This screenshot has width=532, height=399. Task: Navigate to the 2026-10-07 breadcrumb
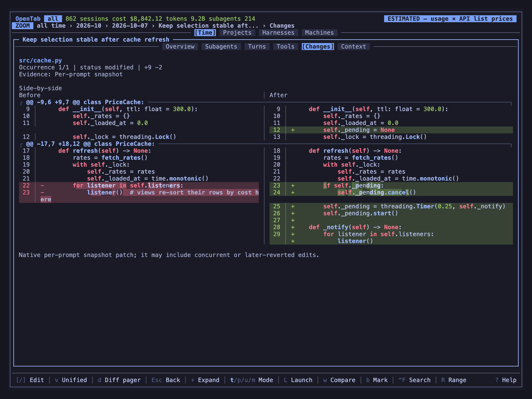tap(130, 26)
